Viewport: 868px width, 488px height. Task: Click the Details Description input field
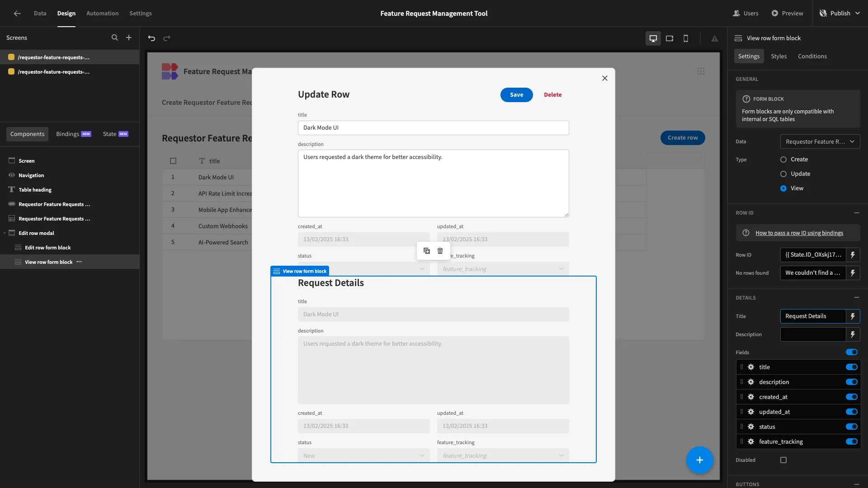(x=813, y=334)
